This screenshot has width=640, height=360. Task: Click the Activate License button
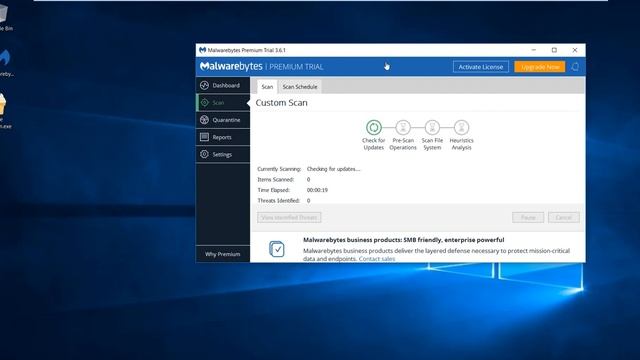coord(481,67)
